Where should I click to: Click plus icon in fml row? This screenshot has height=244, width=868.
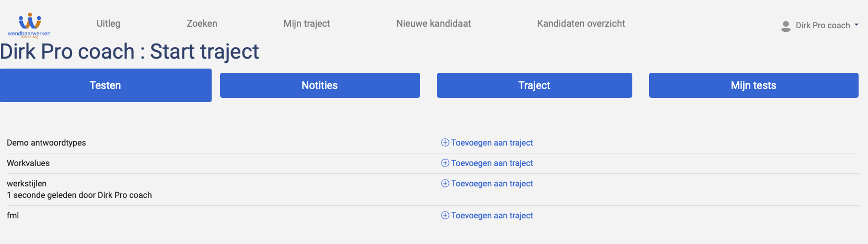pyautogui.click(x=445, y=215)
